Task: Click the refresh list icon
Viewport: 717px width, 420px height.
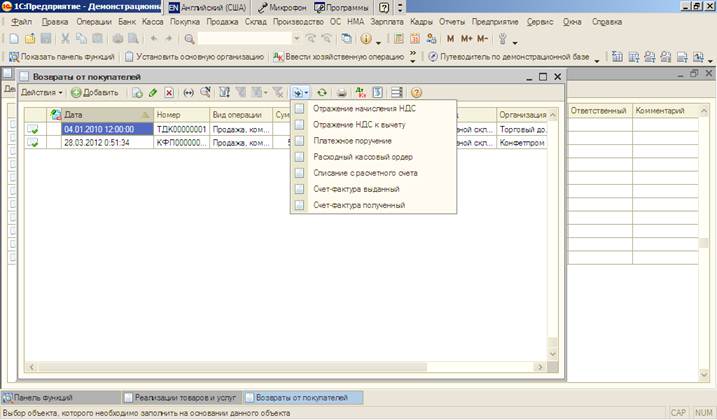Action: [322, 93]
